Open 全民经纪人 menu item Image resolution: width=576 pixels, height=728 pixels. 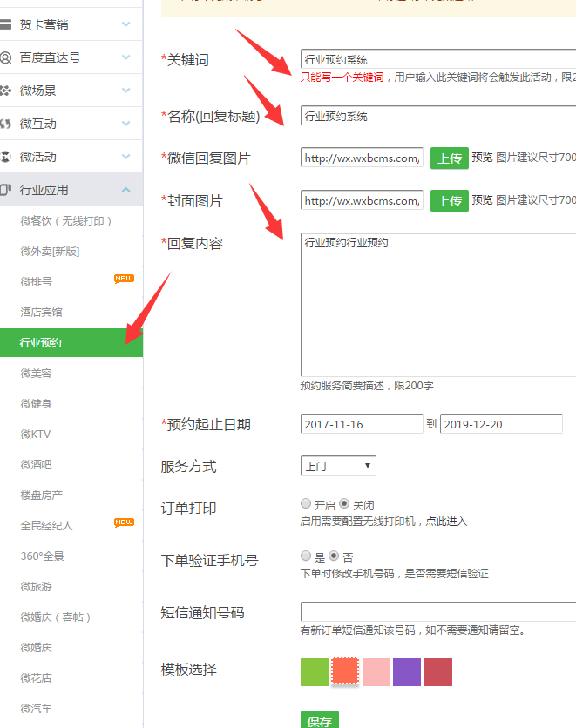coord(46,526)
